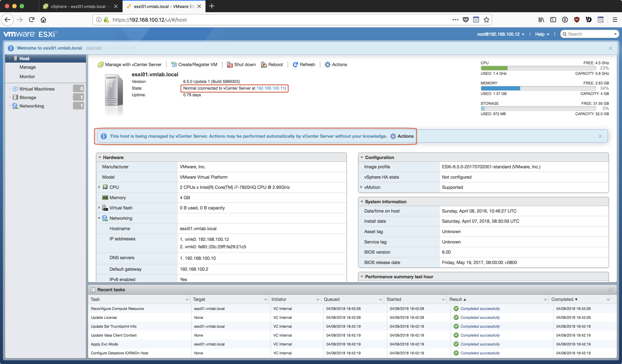Viewport: 622px width, 364px height.
Task: Open root@192.168.100.12 user menu
Action: tap(501, 34)
